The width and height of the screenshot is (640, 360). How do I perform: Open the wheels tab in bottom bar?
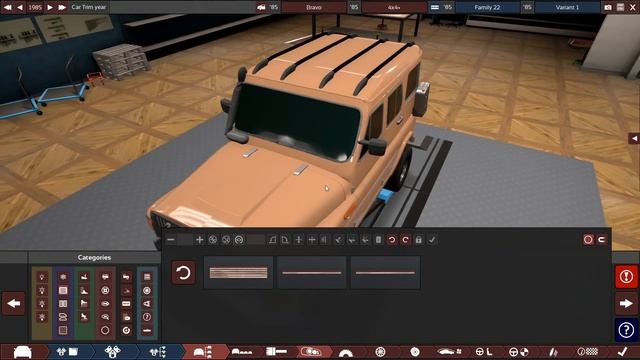tap(380, 352)
